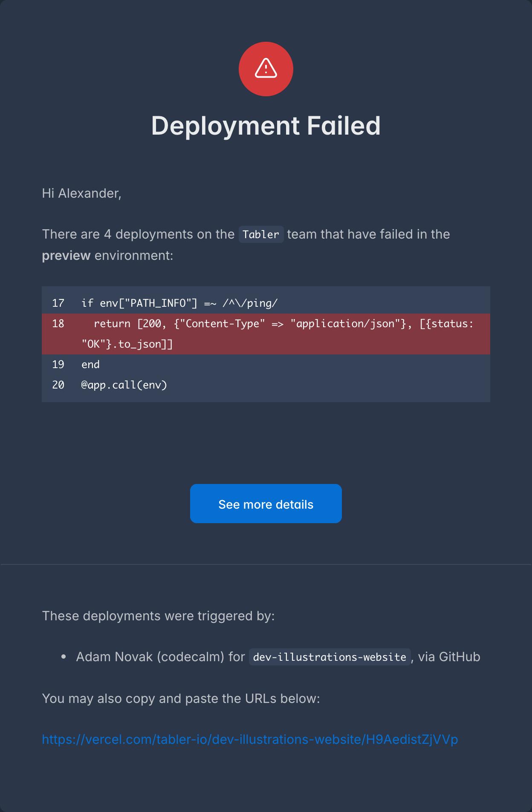532x812 pixels.
Task: Click the bullet point before Adam Novak
Action: [64, 657]
